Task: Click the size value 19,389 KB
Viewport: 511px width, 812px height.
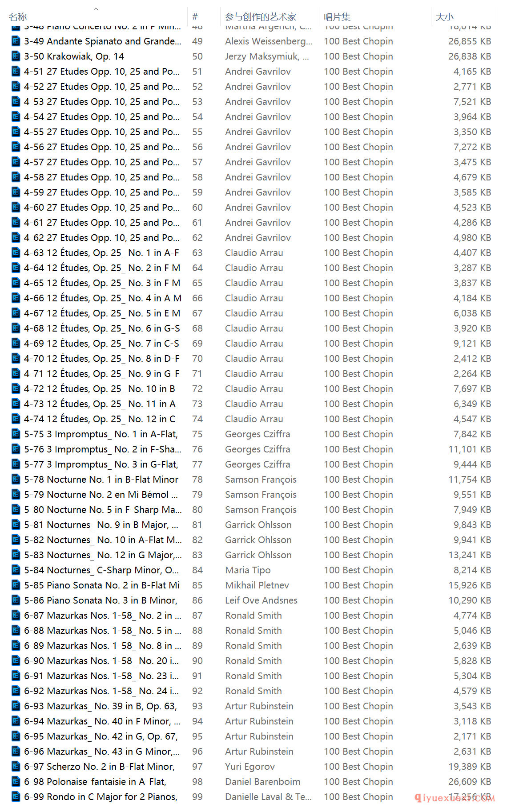Action: pos(470,767)
